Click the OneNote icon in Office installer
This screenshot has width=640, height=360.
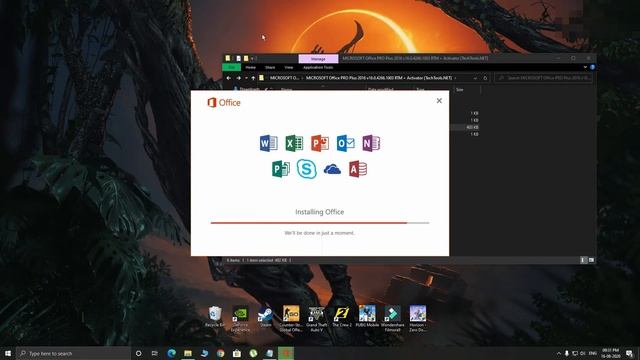tap(371, 143)
